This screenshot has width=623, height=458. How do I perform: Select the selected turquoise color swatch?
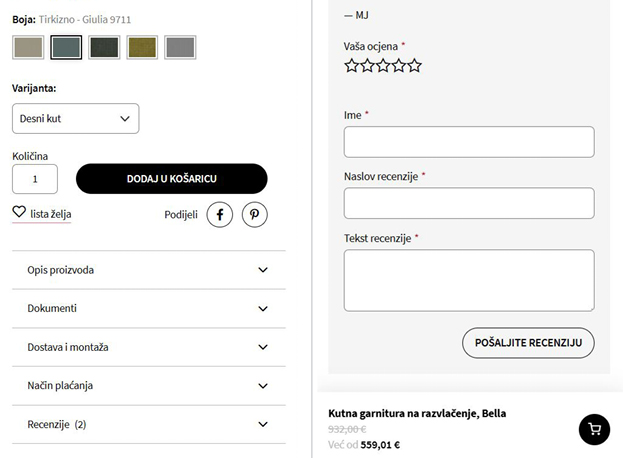(x=66, y=47)
